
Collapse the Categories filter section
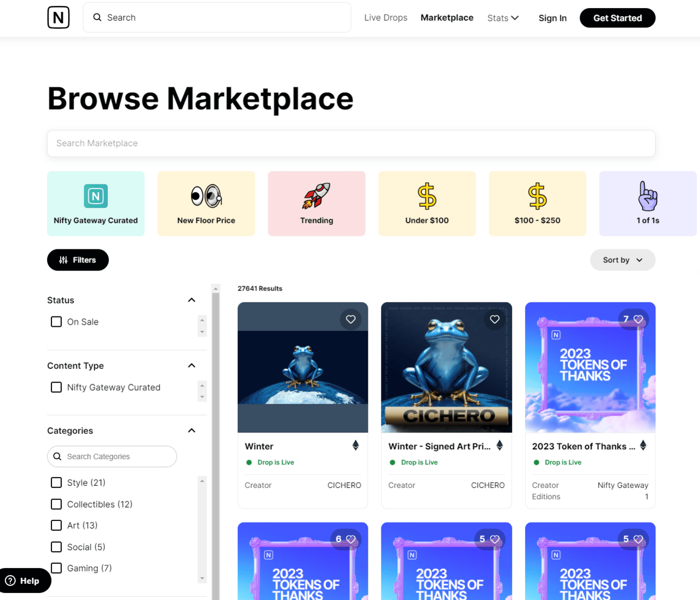click(192, 431)
